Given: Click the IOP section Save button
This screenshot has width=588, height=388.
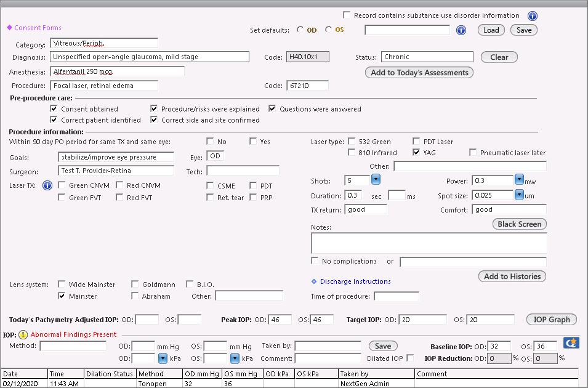Looking at the screenshot, I should pyautogui.click(x=383, y=346).
